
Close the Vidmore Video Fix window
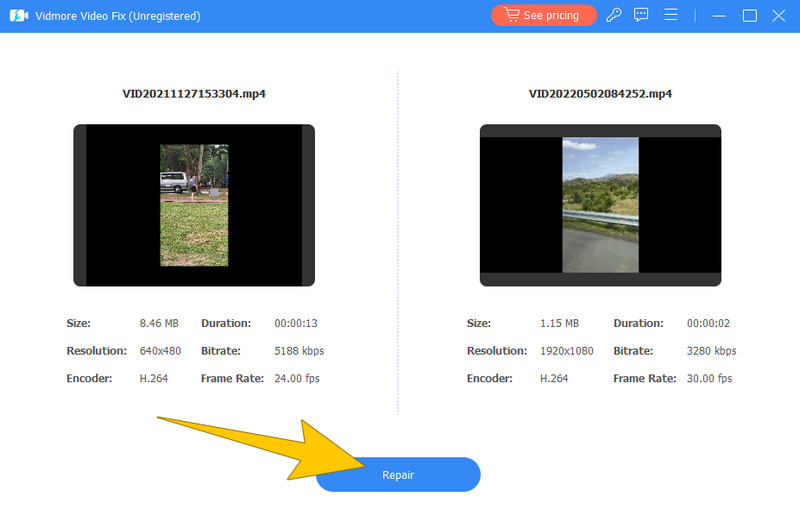779,15
